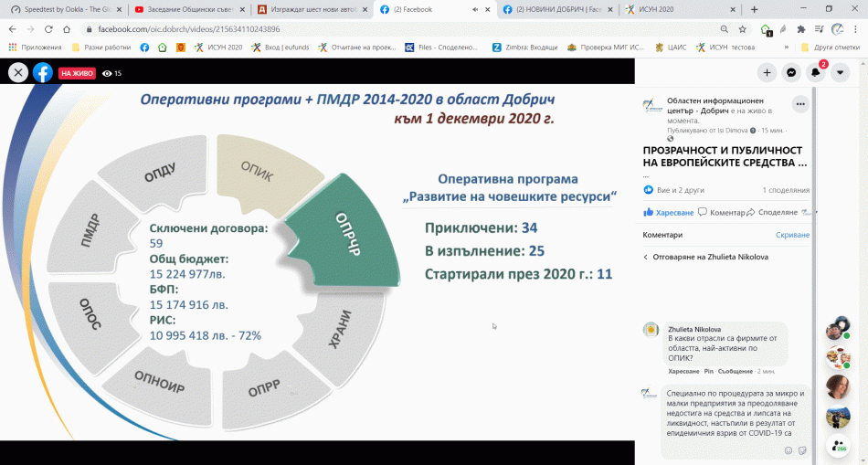Viewport: 868px width, 465px height.
Task: Open the Chrome three-dot menu
Action: tap(855, 29)
